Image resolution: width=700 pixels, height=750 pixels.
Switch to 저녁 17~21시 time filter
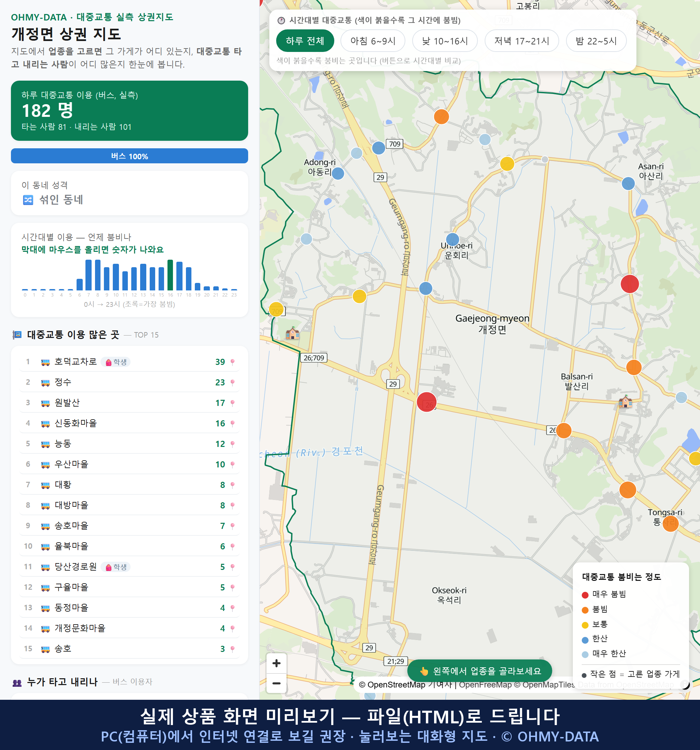click(521, 41)
